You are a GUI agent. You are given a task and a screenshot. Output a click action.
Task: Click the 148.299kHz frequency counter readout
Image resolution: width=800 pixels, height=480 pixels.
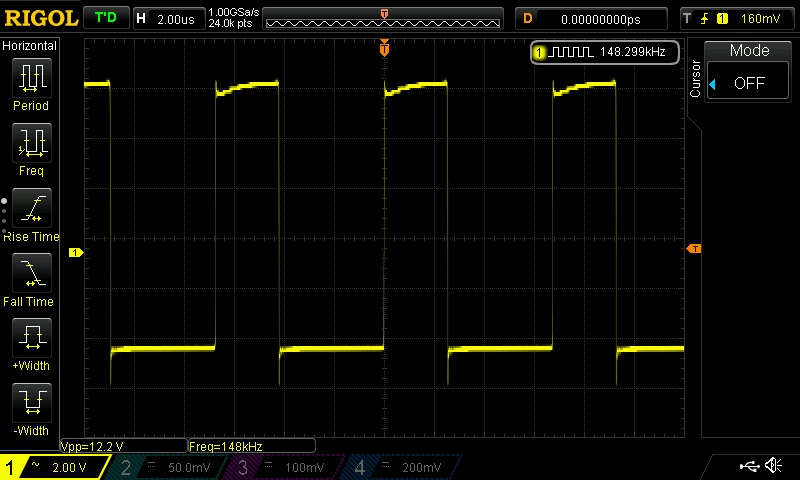pos(606,51)
